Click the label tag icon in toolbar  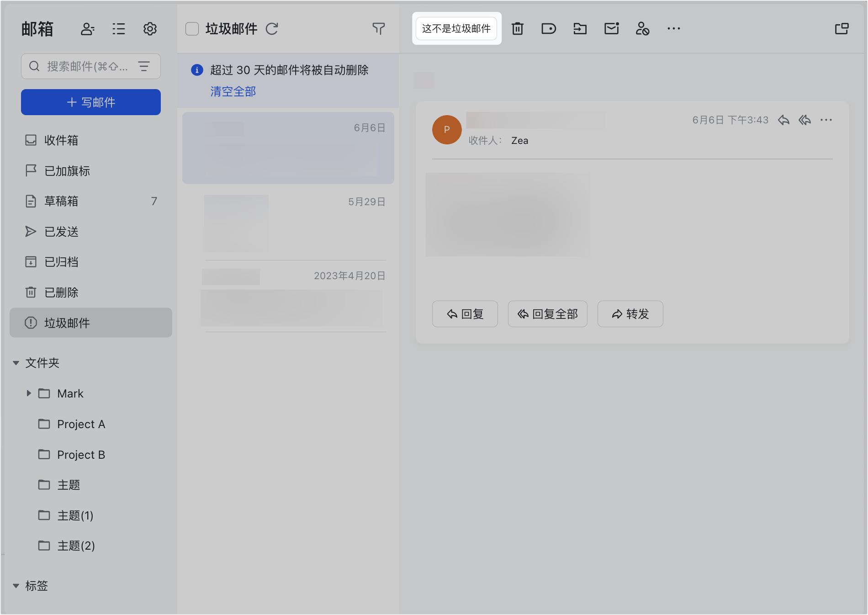click(x=548, y=29)
